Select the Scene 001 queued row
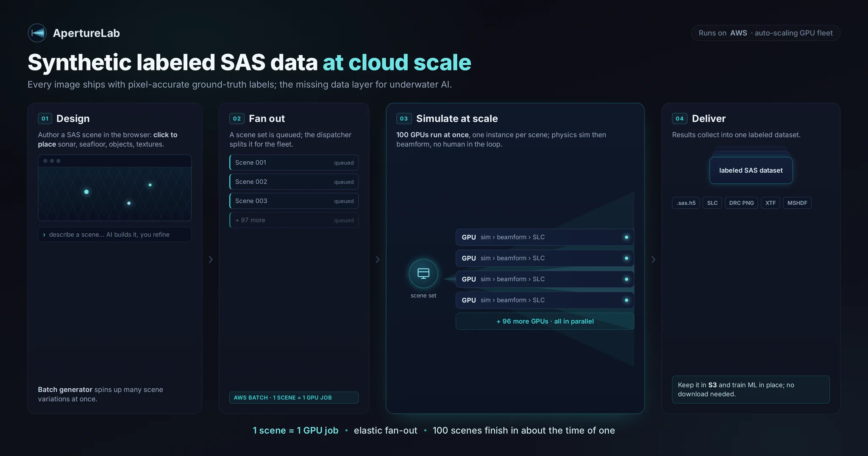The height and width of the screenshot is (456, 868). pos(294,162)
